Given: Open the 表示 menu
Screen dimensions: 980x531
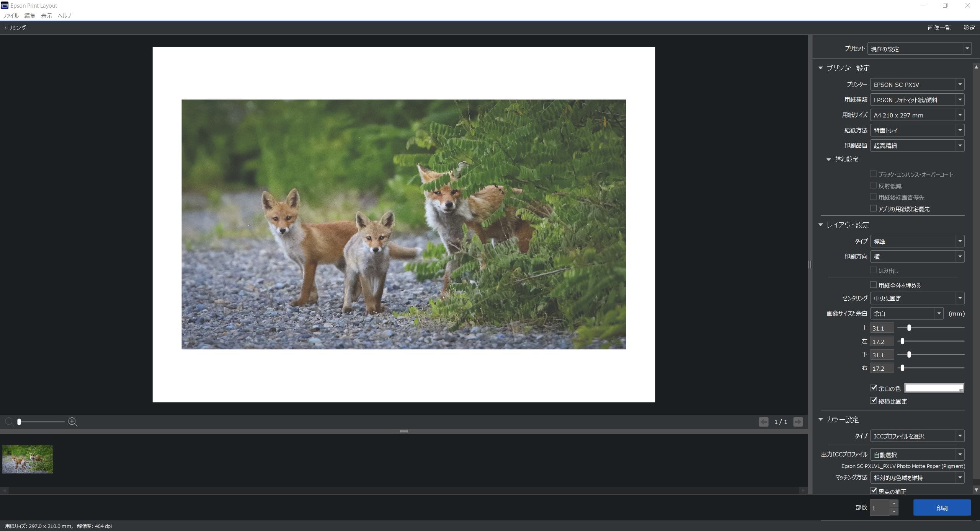Looking at the screenshot, I should coord(47,16).
